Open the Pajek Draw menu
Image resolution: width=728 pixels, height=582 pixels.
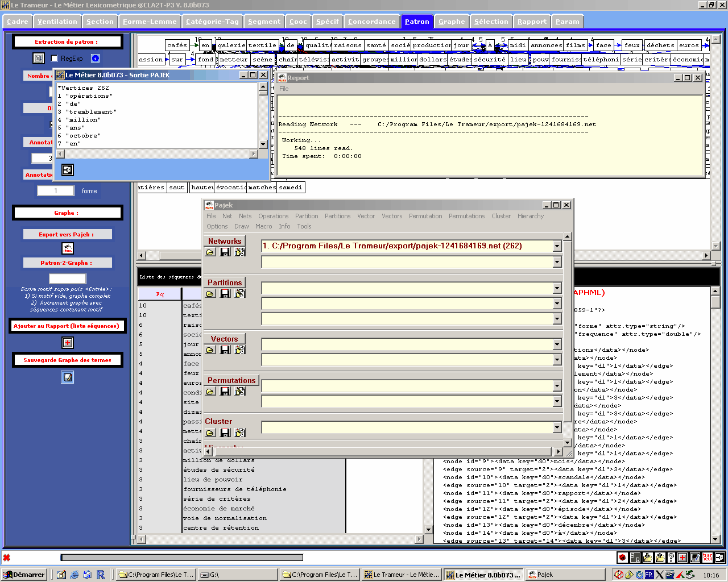pos(242,226)
